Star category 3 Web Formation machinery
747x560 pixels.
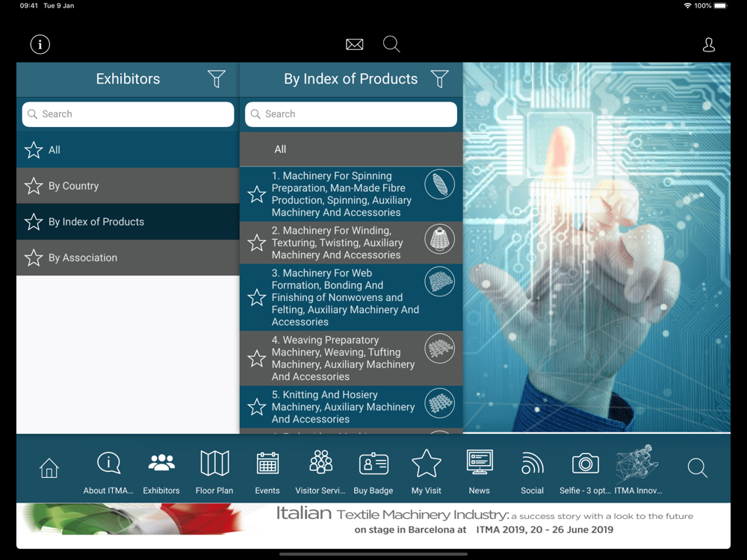[257, 298]
